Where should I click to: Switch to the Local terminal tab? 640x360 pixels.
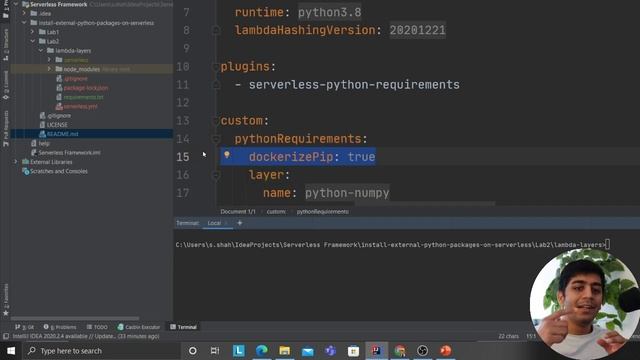click(x=214, y=223)
